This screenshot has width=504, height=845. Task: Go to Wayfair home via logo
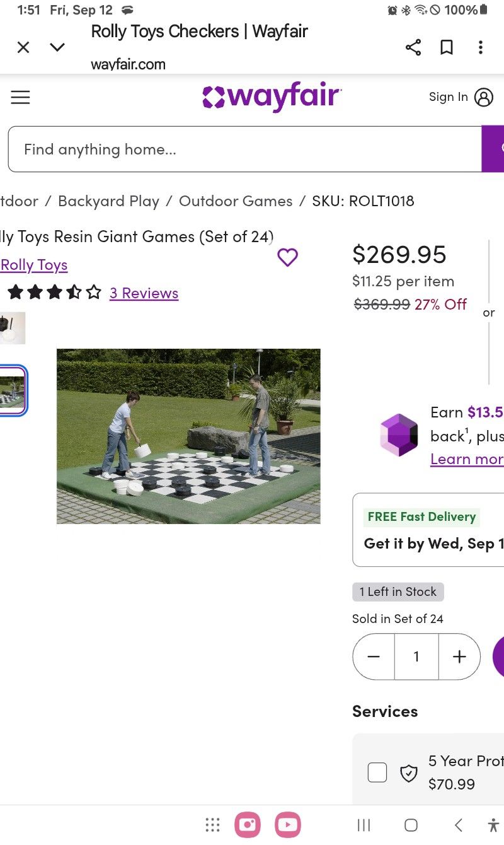click(272, 97)
